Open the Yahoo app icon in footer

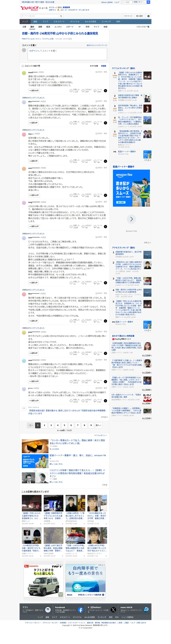click(48, 610)
